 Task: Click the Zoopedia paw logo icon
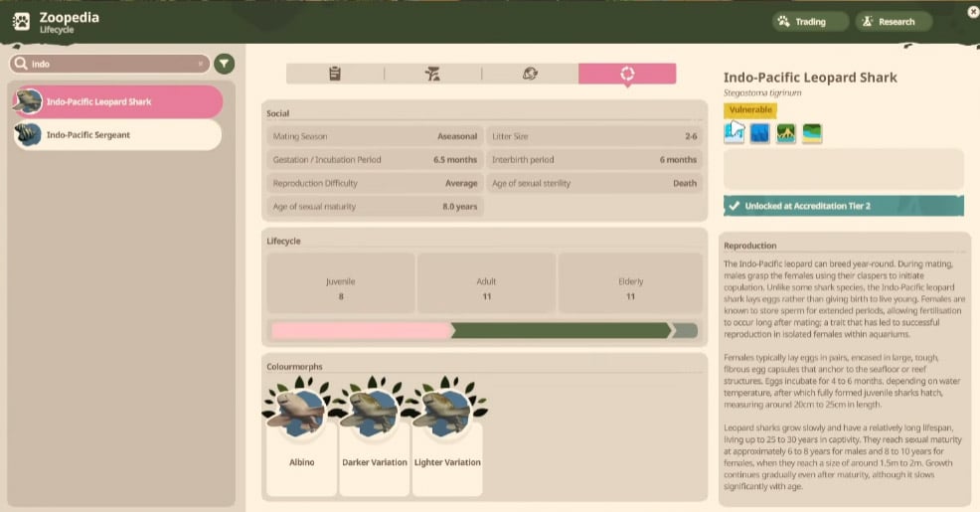21,22
